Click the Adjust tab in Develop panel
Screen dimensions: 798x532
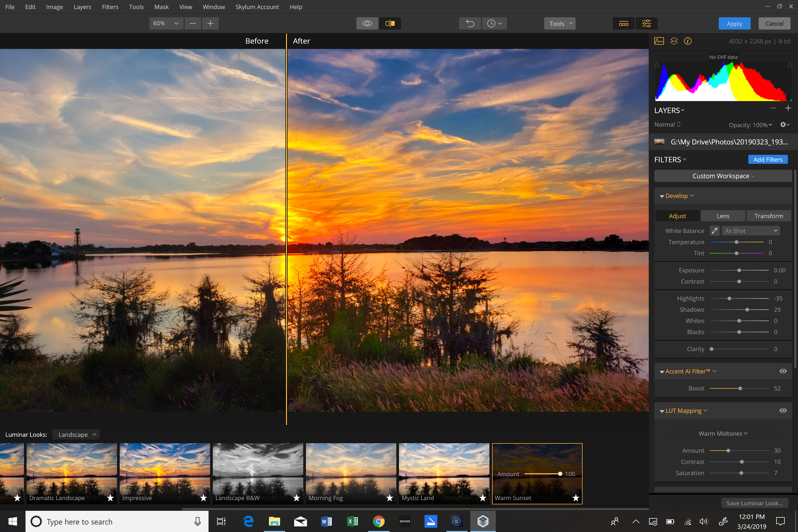(678, 215)
